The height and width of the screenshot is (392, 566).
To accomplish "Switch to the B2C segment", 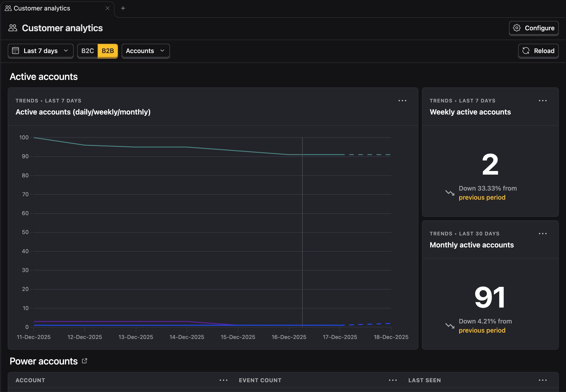I will tap(87, 51).
